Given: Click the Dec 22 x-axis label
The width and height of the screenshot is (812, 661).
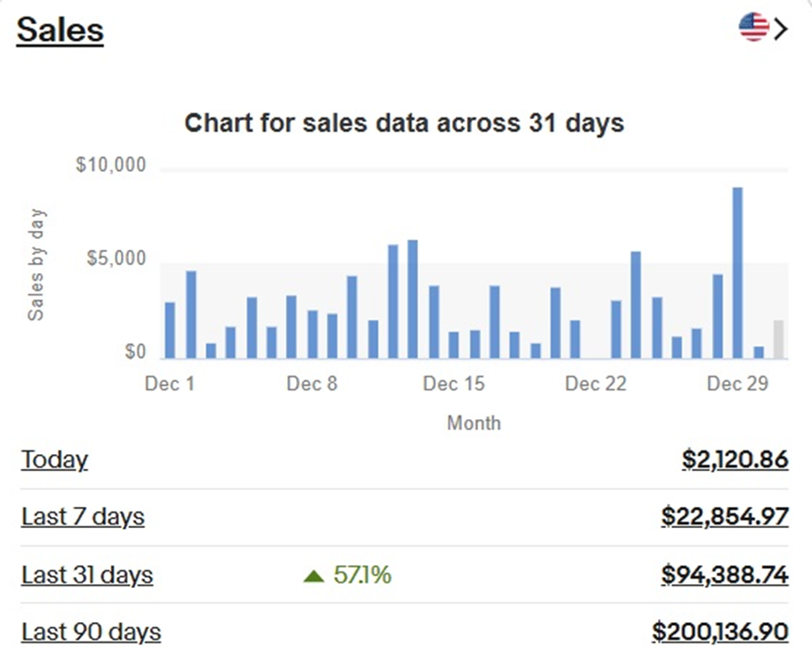Looking at the screenshot, I should tap(595, 384).
